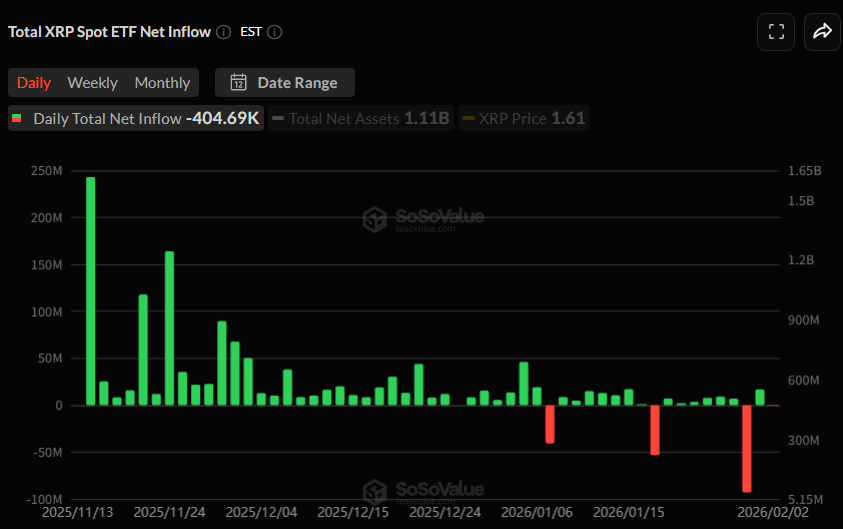Toggle Daily Total Net Inflow series
The image size is (843, 529).
coord(136,119)
